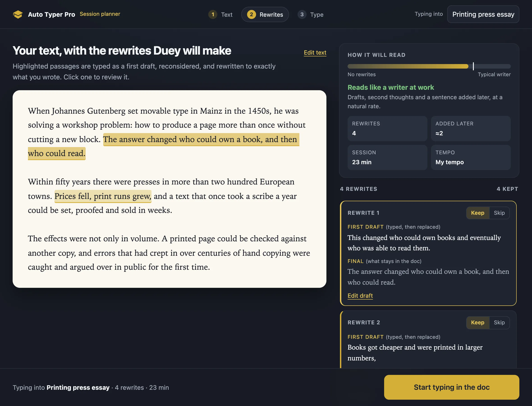532x406 pixels.
Task: Click 'Reads like a writer at work'
Action: click(390, 87)
